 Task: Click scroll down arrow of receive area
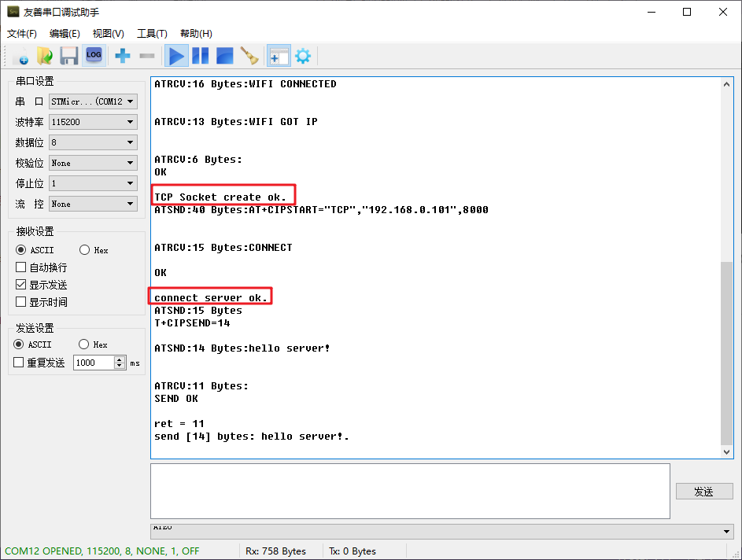[726, 451]
